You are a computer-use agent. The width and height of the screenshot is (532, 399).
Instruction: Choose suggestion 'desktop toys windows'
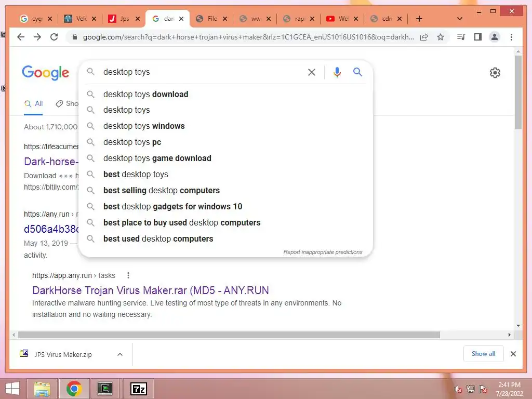[x=225, y=126]
